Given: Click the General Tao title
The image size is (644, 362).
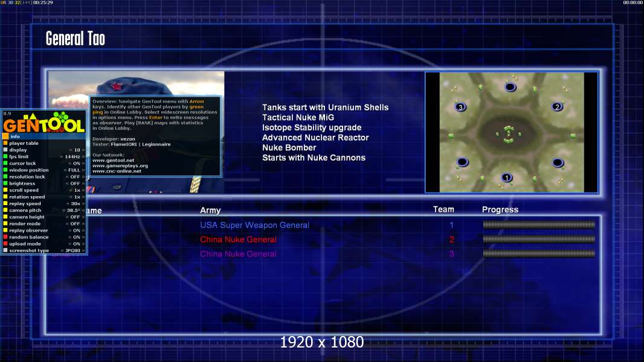Looking at the screenshot, I should click(x=75, y=39).
